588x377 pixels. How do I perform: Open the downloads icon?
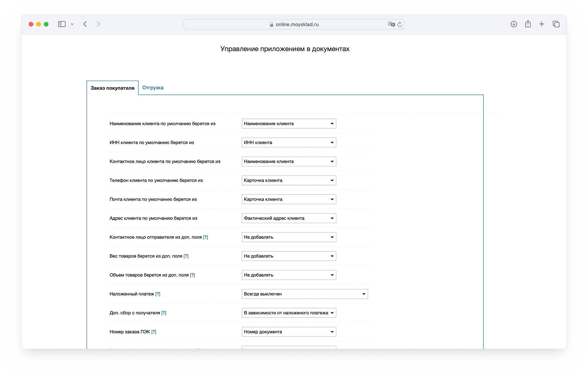[514, 24]
